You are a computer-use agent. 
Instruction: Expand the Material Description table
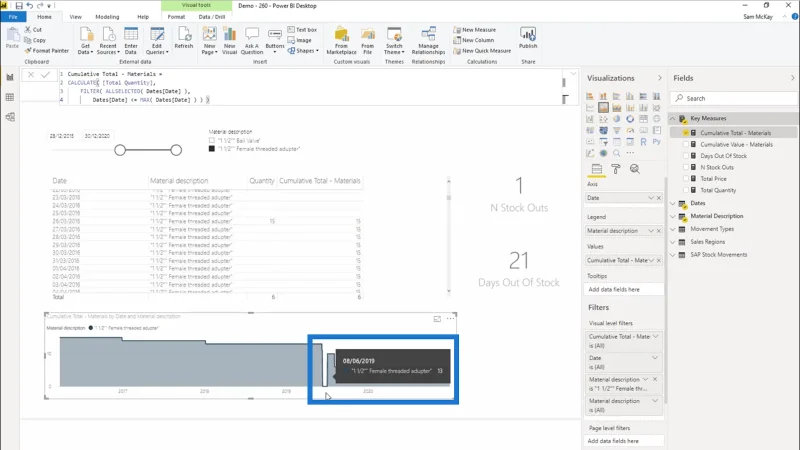click(673, 216)
